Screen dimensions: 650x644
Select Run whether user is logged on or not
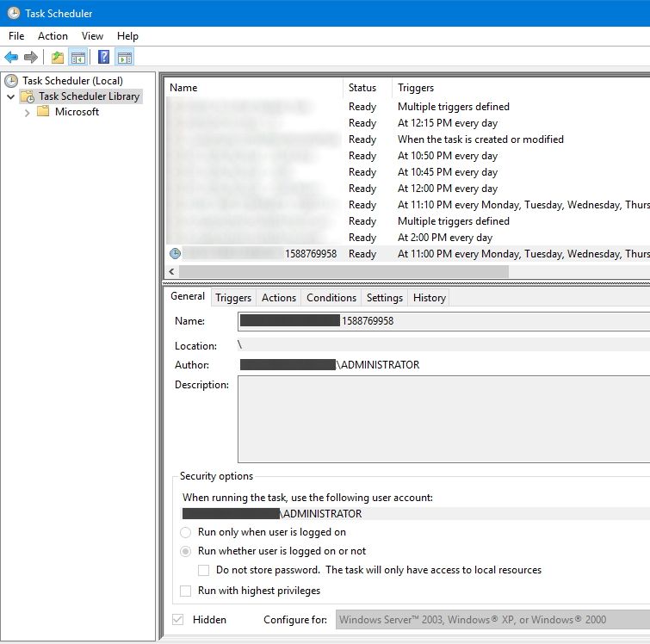pyautogui.click(x=185, y=551)
